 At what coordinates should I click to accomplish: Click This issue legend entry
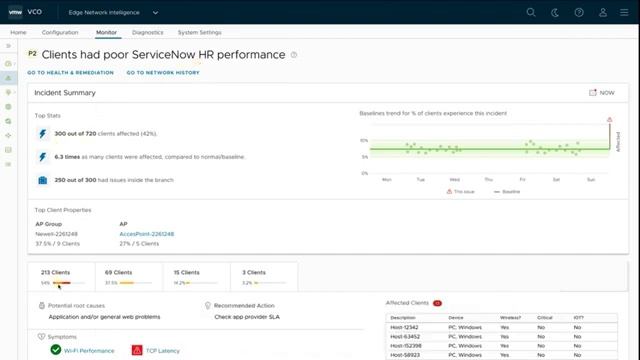coord(460,191)
